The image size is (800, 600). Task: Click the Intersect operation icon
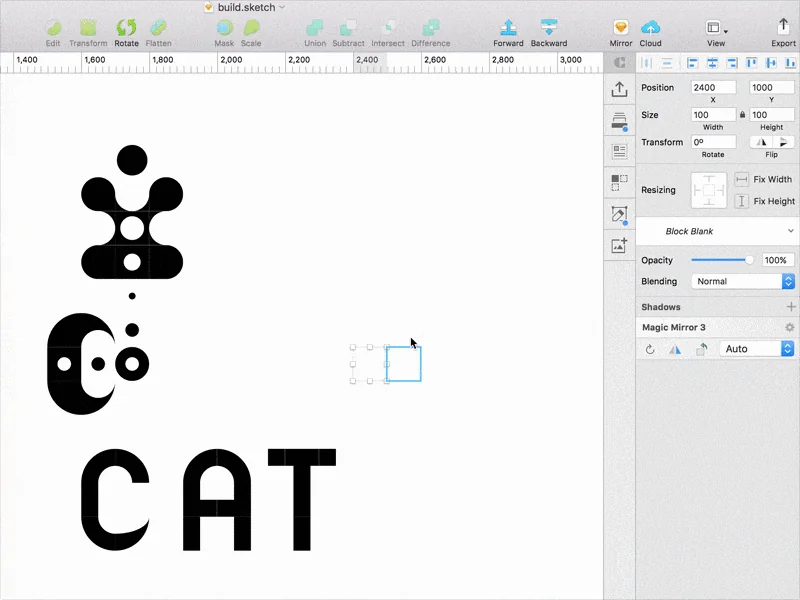click(x=387, y=26)
